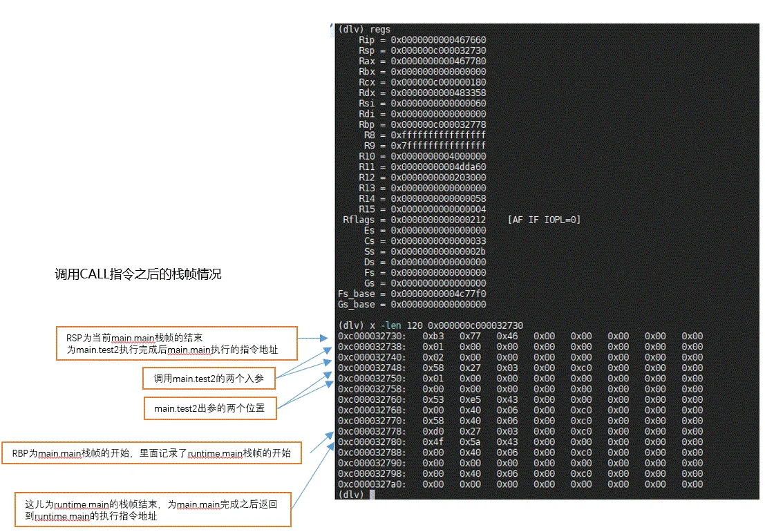
Task: Select Fs_base value 0x00000000004c77f0
Action: (x=438, y=294)
